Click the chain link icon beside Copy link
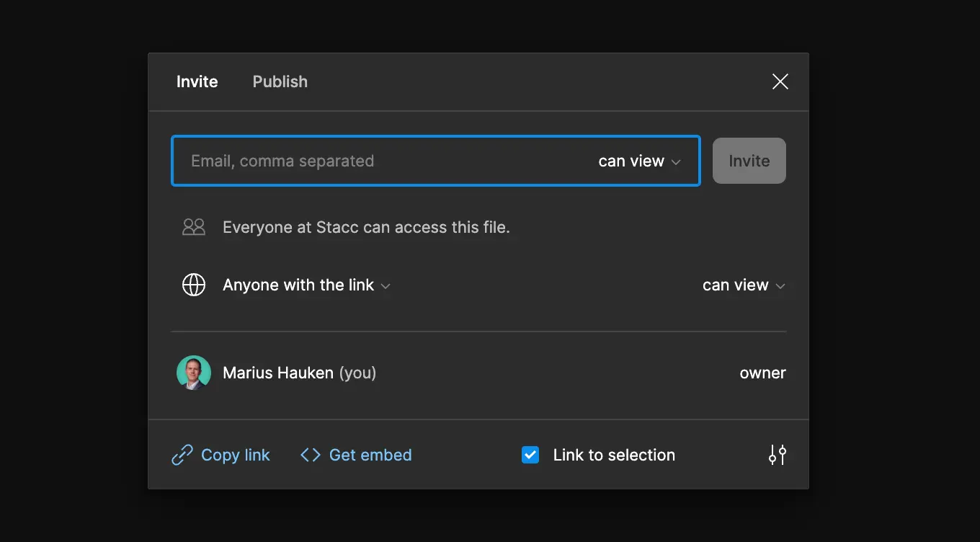The height and width of the screenshot is (542, 980). click(182, 455)
